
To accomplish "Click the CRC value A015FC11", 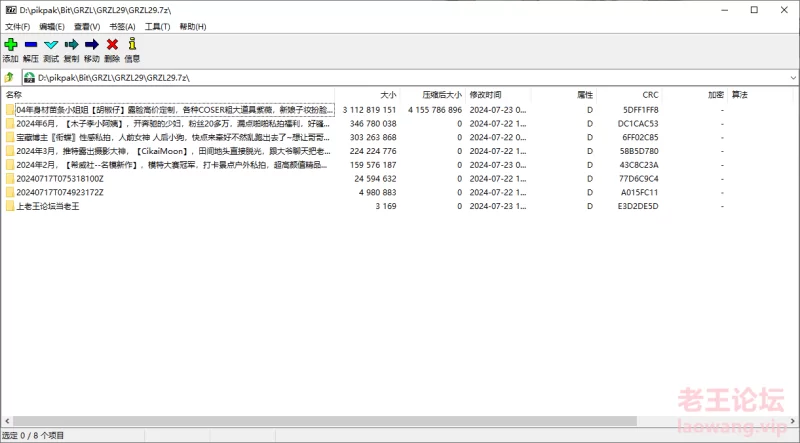I will point(640,192).
